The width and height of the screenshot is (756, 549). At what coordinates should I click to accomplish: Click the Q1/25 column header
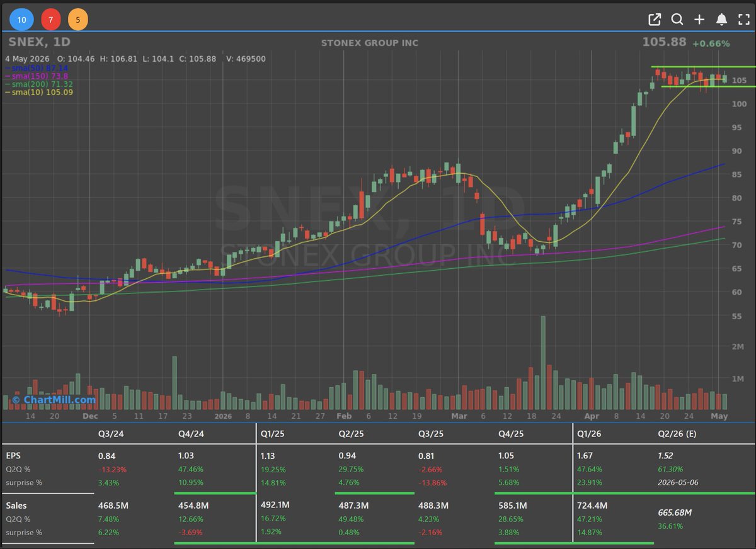click(x=273, y=434)
